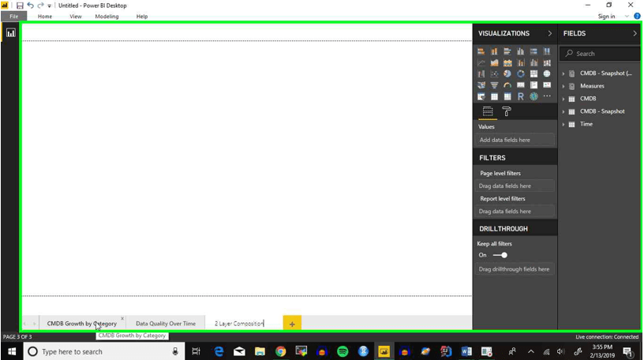
Task: Add a Map visual
Action: coord(547,74)
